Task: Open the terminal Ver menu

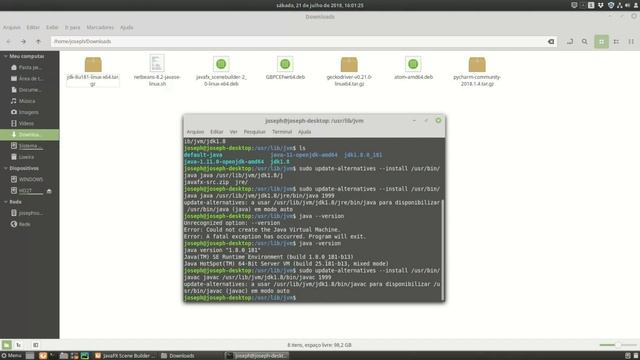Action: point(233,132)
